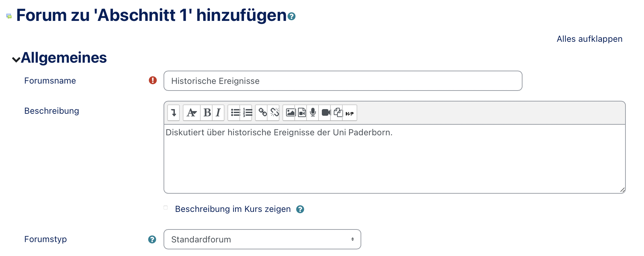Open help for Forumstyp
Viewport: 644px width, 256px height.
click(152, 239)
